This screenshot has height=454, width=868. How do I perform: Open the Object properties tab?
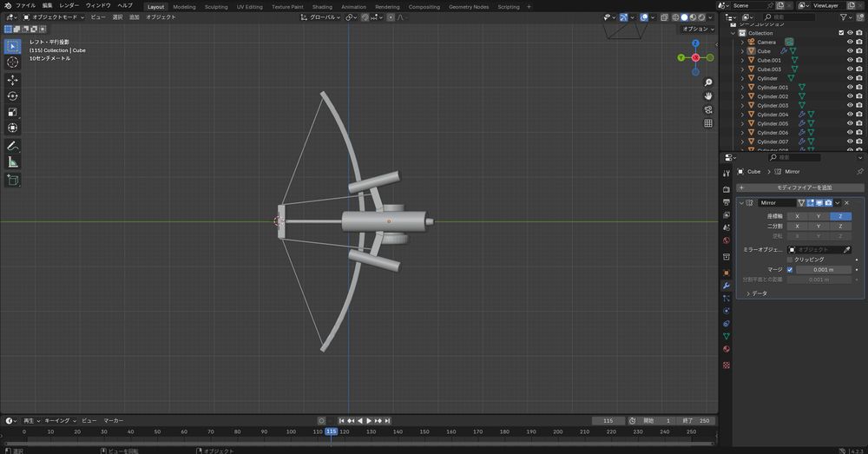point(727,273)
